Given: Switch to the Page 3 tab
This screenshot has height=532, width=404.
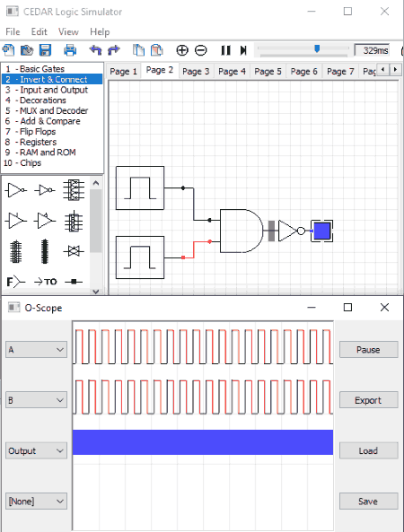Looking at the screenshot, I should pos(196,71).
